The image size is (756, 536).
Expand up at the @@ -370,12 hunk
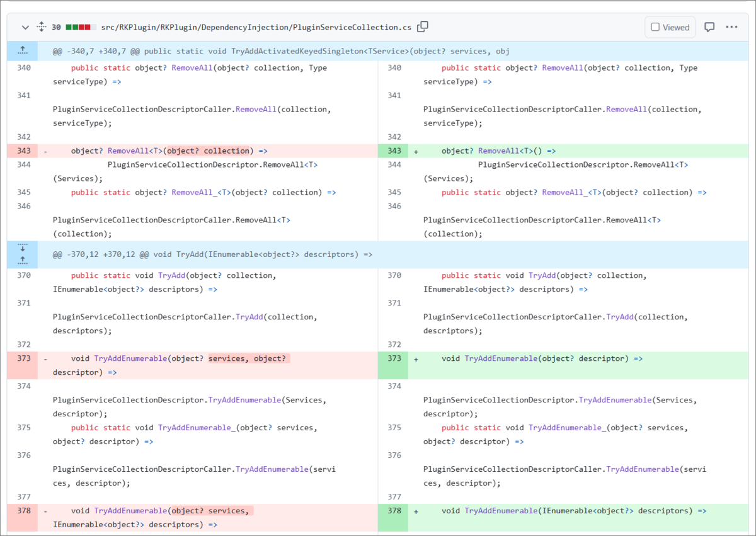click(x=23, y=259)
